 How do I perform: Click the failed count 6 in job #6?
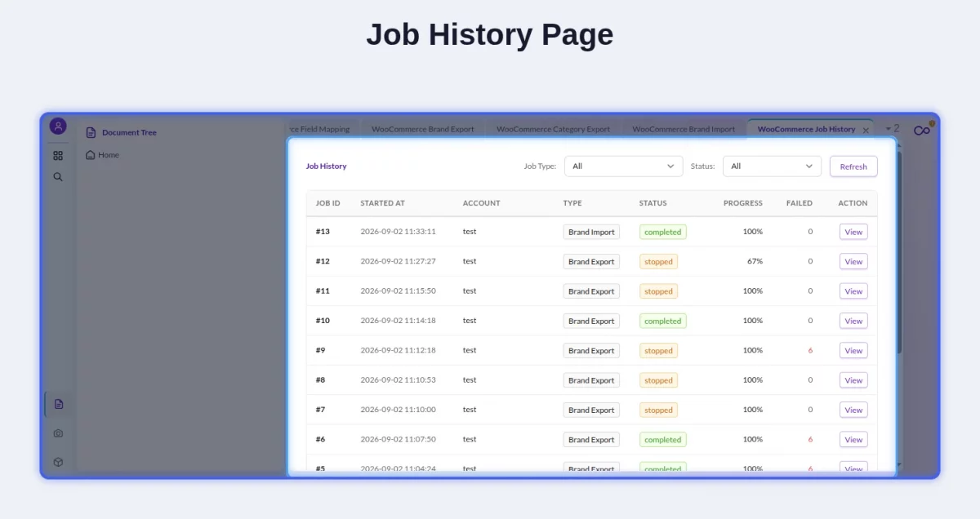pos(810,439)
